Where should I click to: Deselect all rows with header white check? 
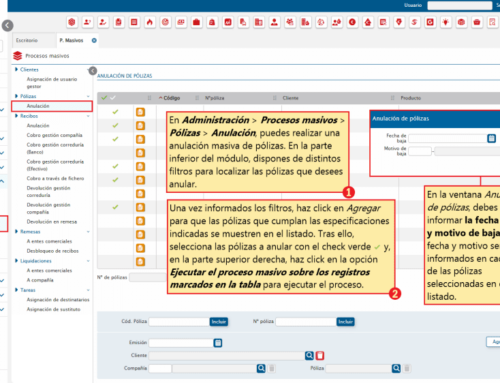113,98
